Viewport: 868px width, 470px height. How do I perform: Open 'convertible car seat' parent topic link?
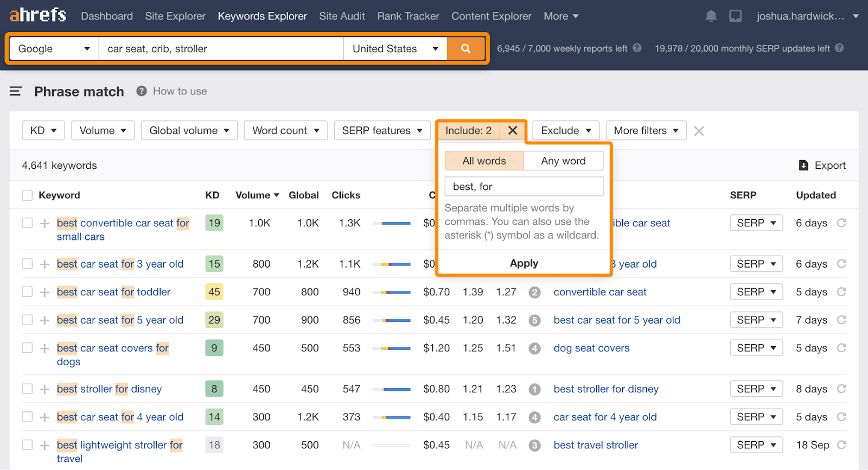click(x=600, y=292)
